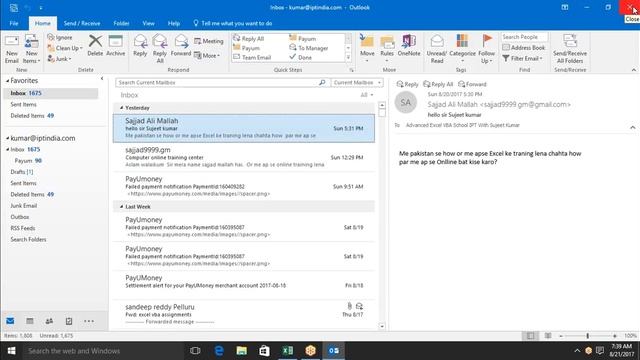Open the Move folder menu
Image resolution: width=640 pixels, height=360 pixels.
tap(367, 49)
